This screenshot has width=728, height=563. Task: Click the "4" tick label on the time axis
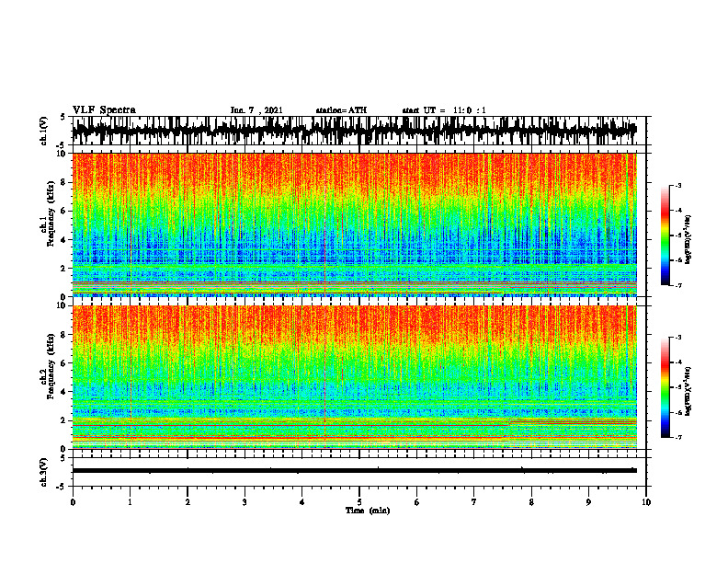[x=301, y=502]
